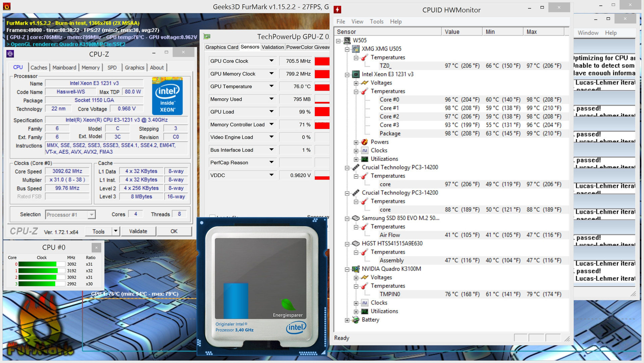Open the View menu in HWMonitor

coord(357,21)
